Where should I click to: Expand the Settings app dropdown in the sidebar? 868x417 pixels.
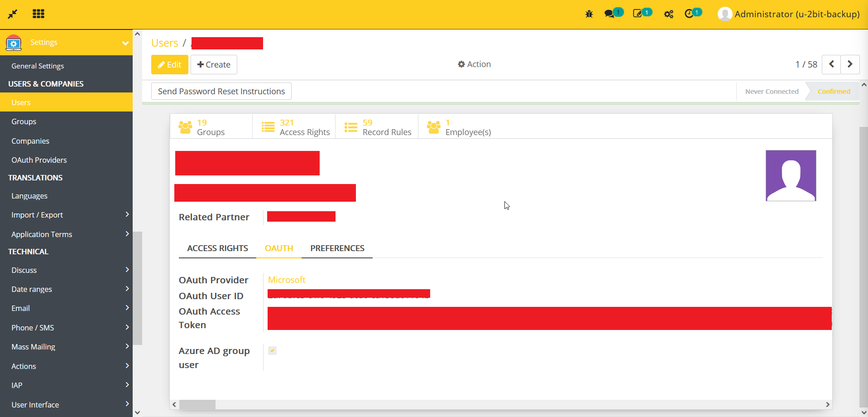click(125, 43)
